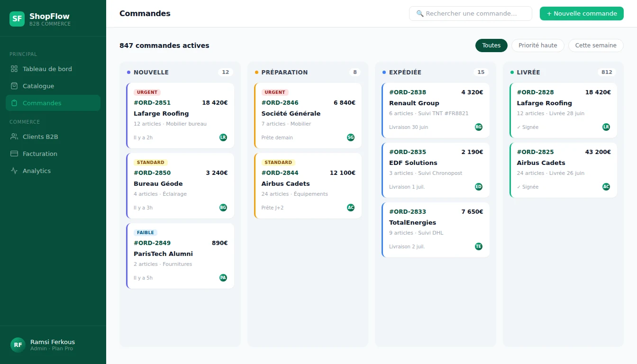
Task: Click STANDARD tag on Bureau Géode card
Action: [151, 163]
